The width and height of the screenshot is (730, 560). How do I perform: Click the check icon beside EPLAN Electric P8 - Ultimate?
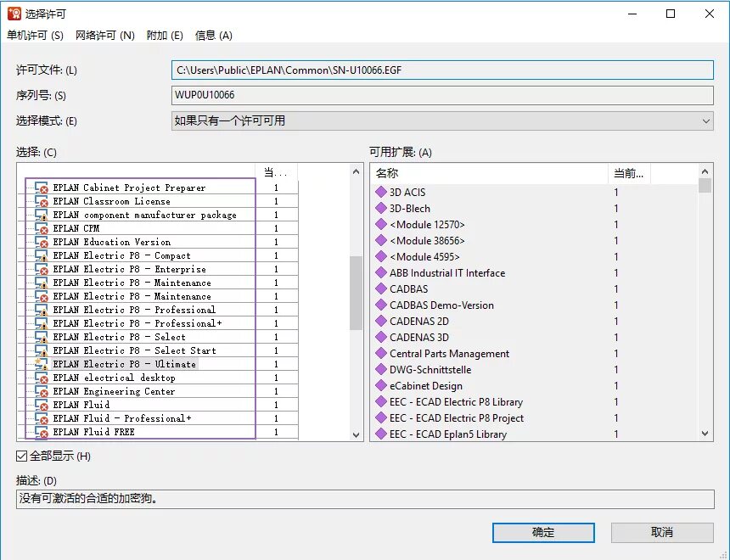tap(42, 364)
